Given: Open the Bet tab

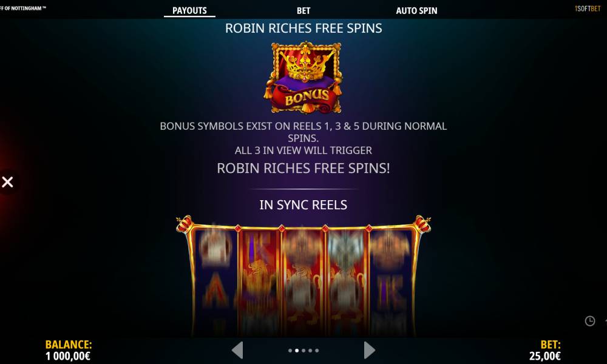Looking at the screenshot, I should click(303, 10).
